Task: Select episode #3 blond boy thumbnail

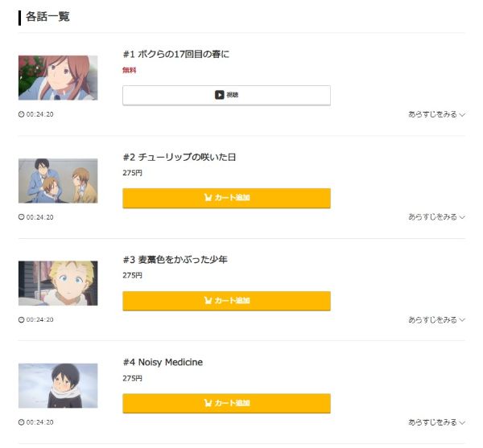Action: (58, 283)
